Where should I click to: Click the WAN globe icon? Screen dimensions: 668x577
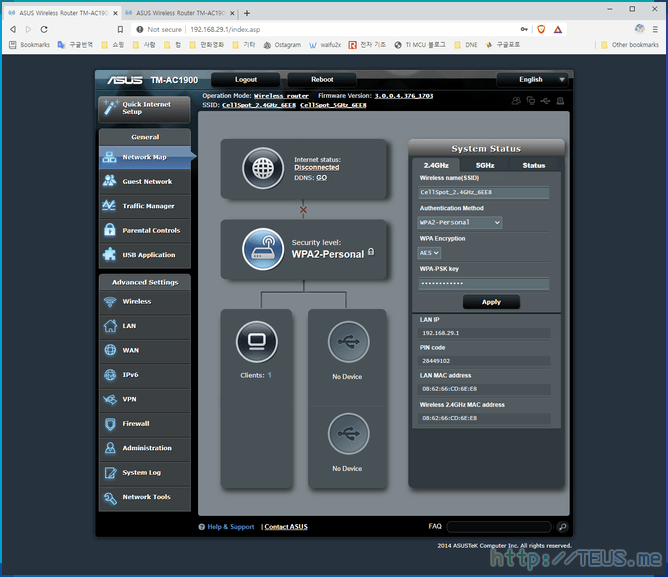pos(110,350)
